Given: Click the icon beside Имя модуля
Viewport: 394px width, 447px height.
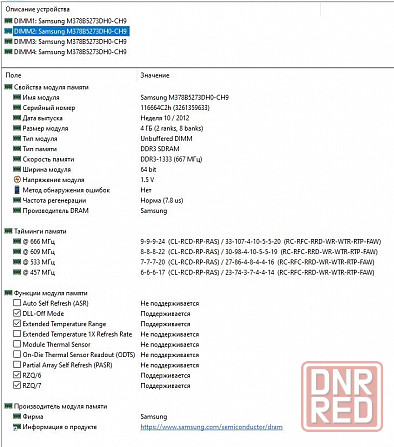Looking at the screenshot, I should (x=17, y=98).
